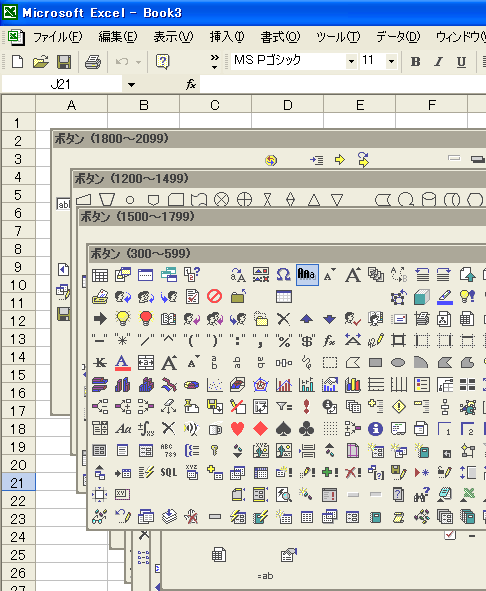Click the strikethrough K icon

point(100,363)
